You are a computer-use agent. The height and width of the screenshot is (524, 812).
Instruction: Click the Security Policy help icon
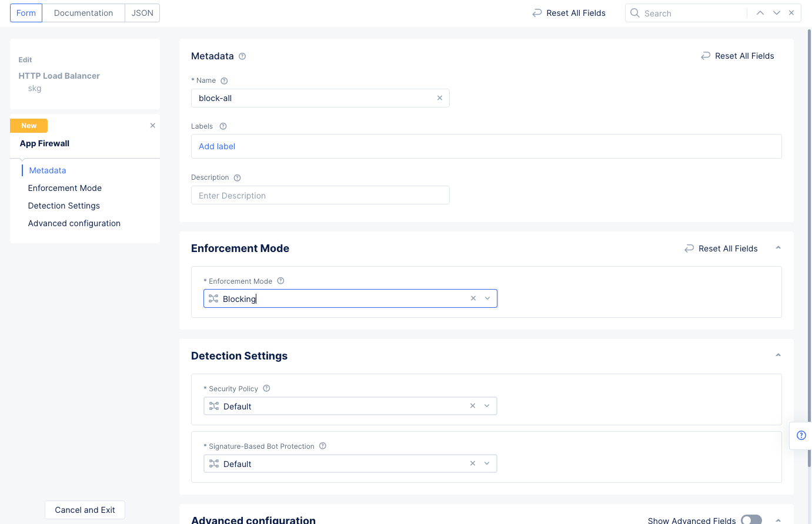[266, 388]
